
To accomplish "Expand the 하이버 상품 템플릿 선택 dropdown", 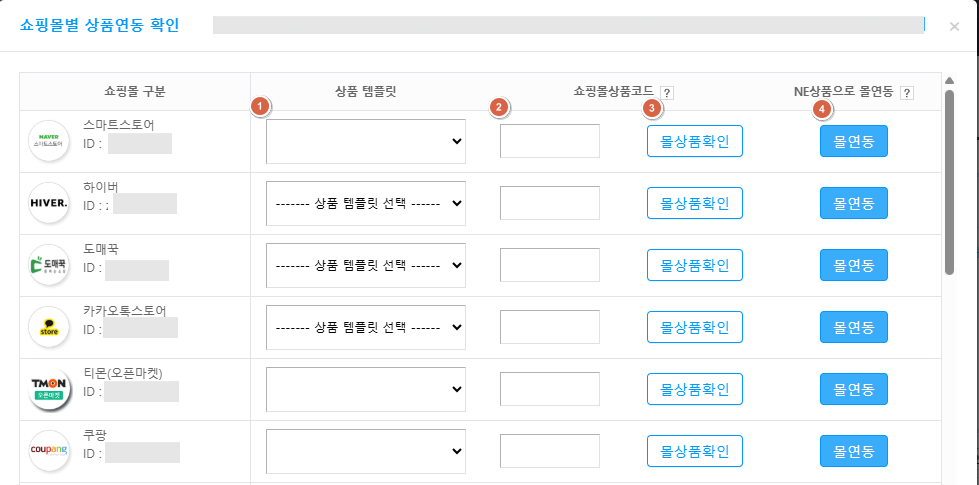I will pyautogui.click(x=365, y=203).
